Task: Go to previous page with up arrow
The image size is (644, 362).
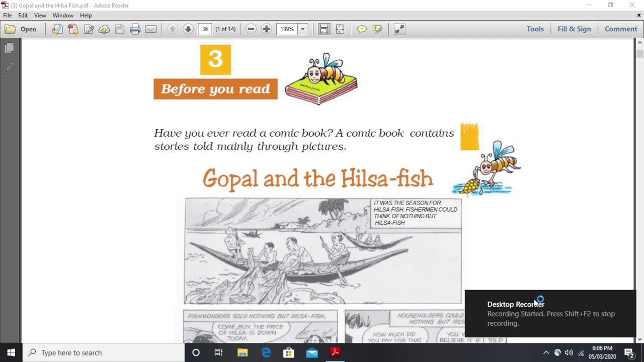Action: point(173,29)
